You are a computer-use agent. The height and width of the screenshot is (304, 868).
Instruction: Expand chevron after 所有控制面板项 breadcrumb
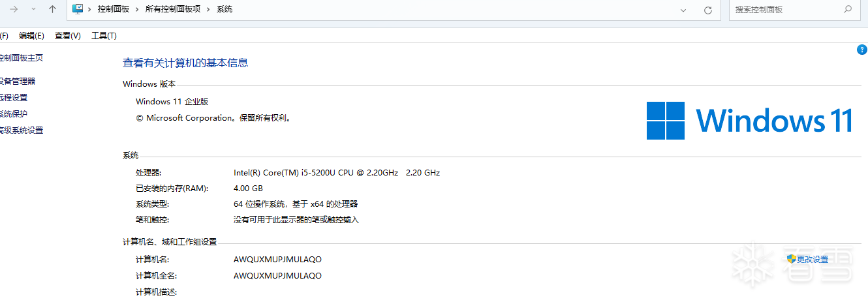click(x=208, y=10)
